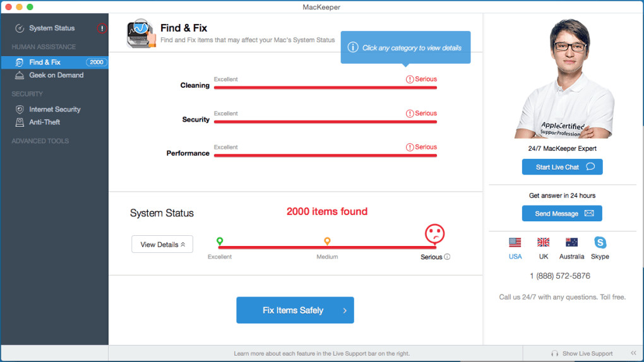The width and height of the screenshot is (644, 362).
Task: Click the Serious warning icon for Security
Action: [x=410, y=114]
